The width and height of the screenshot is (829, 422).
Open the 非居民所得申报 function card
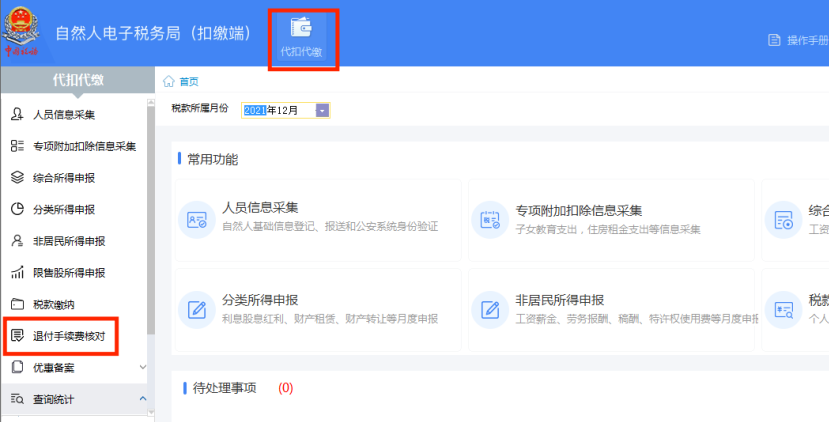click(611, 310)
